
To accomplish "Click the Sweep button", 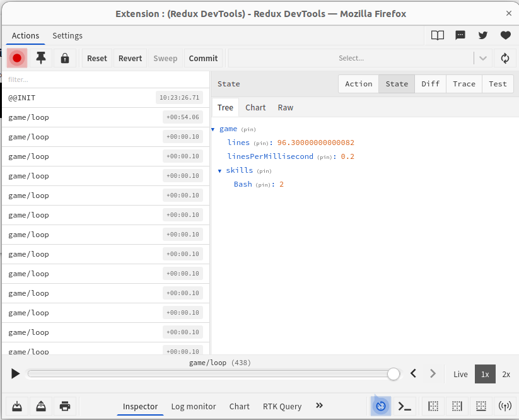I will point(165,58).
